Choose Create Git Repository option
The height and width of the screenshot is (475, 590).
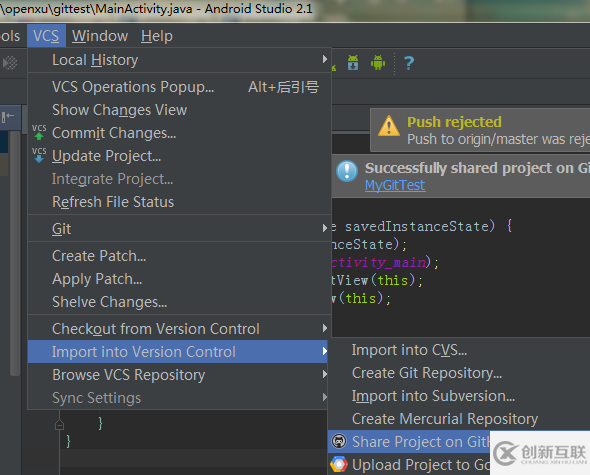point(459,373)
